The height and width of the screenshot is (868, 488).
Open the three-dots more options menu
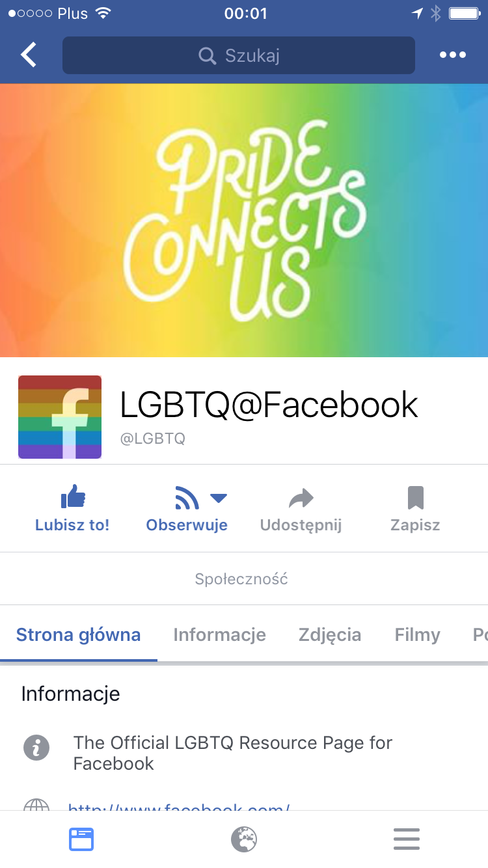453,55
